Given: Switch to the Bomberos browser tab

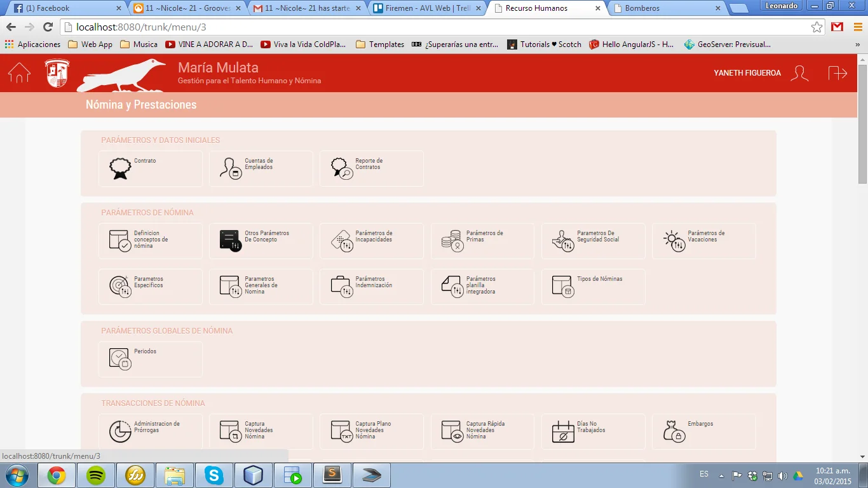Looking at the screenshot, I should pyautogui.click(x=667, y=8).
